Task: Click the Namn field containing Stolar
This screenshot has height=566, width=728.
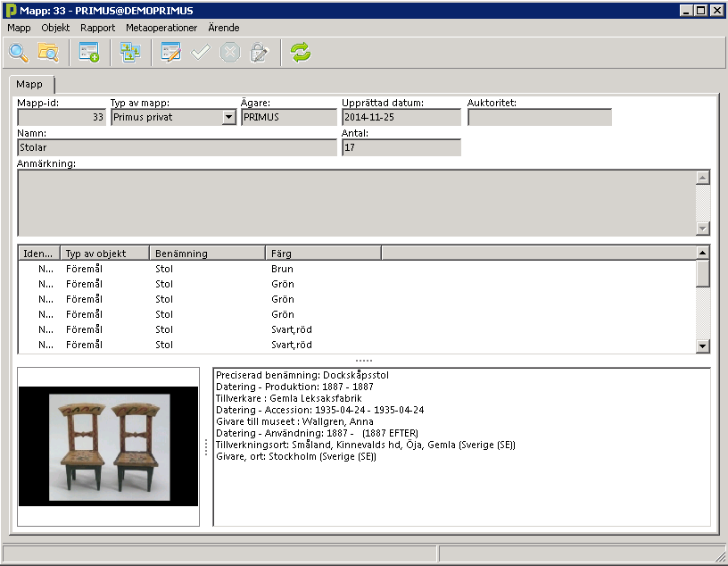Action: click(177, 148)
